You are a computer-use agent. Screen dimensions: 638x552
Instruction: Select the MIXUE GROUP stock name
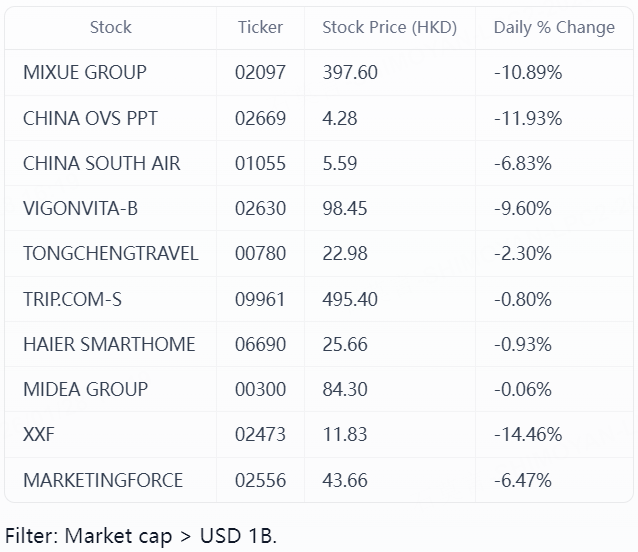[x=85, y=73]
